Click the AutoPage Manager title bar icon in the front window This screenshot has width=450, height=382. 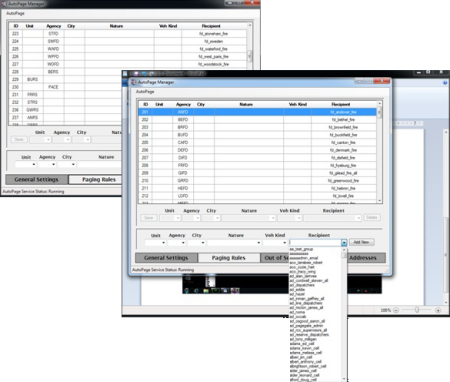pyautogui.click(x=134, y=82)
